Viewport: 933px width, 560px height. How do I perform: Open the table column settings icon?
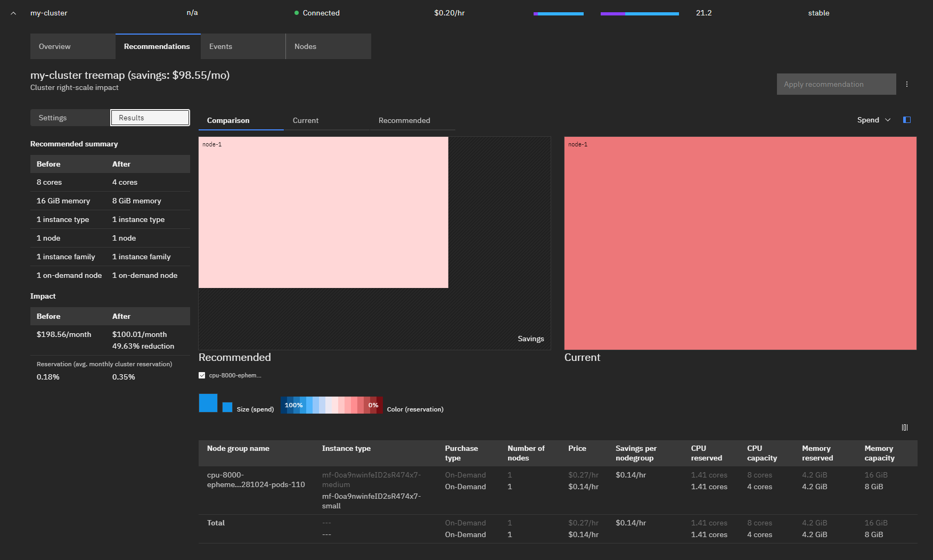pyautogui.click(x=904, y=427)
